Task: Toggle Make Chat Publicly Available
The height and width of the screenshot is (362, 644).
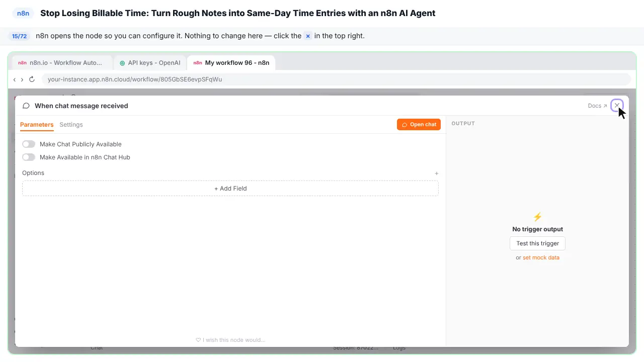Action: (29, 144)
